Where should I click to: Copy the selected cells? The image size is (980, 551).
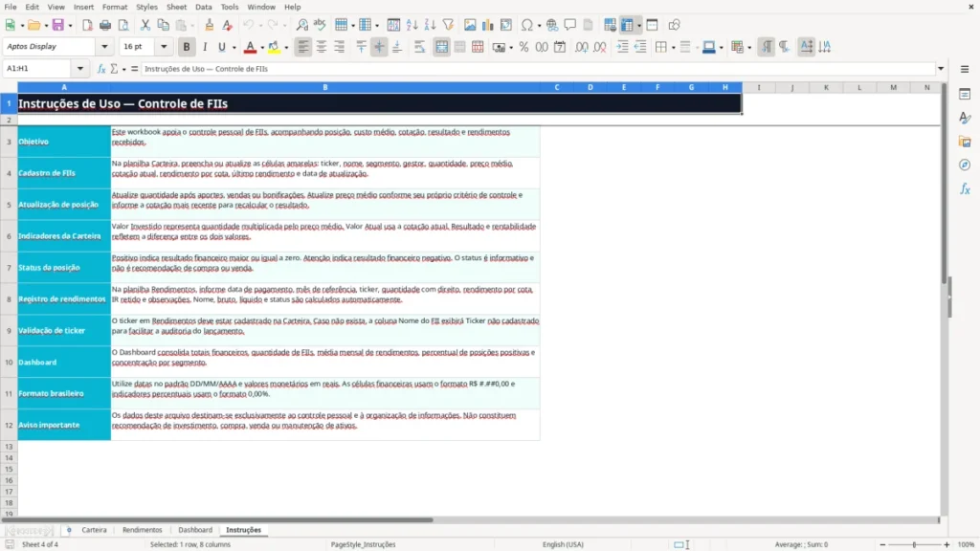tap(163, 25)
